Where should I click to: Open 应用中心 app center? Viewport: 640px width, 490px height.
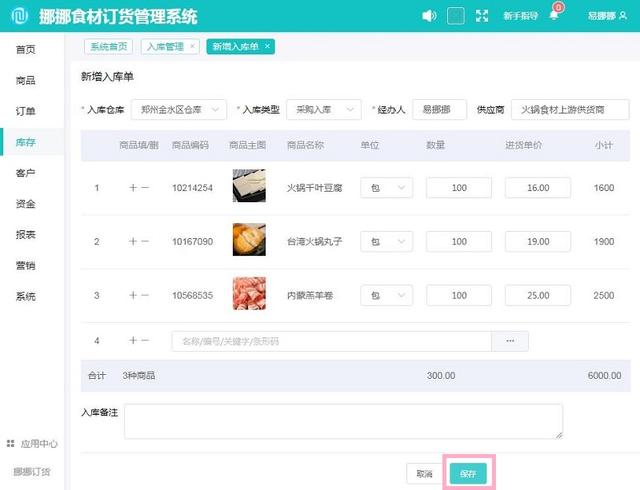tap(32, 444)
